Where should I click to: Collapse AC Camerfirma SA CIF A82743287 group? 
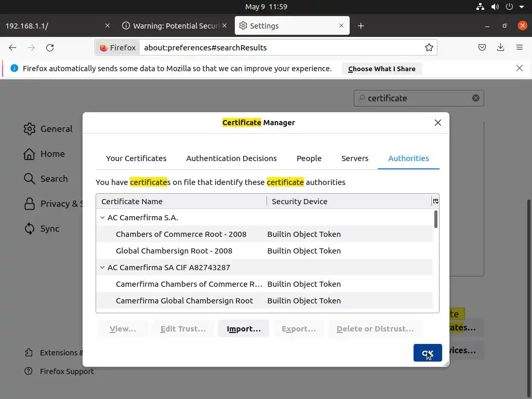tap(102, 268)
